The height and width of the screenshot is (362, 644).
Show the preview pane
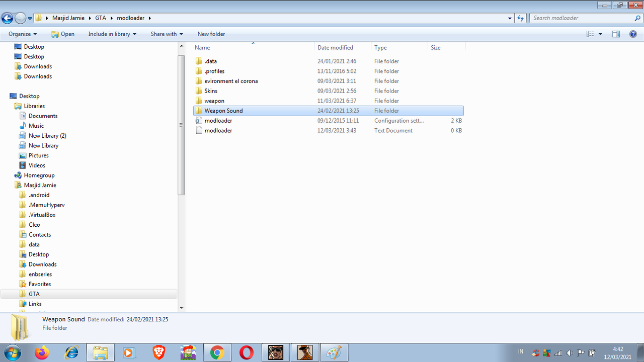click(x=616, y=34)
